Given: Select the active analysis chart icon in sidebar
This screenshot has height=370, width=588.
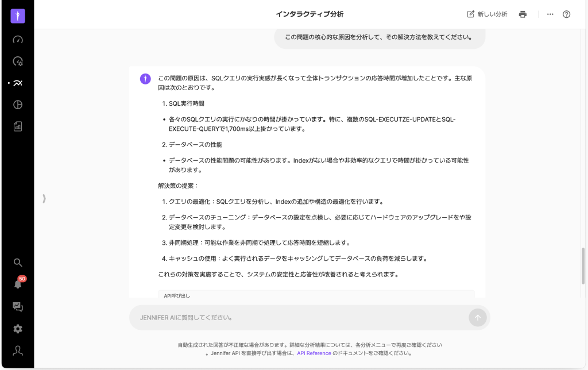Looking at the screenshot, I should point(18,83).
